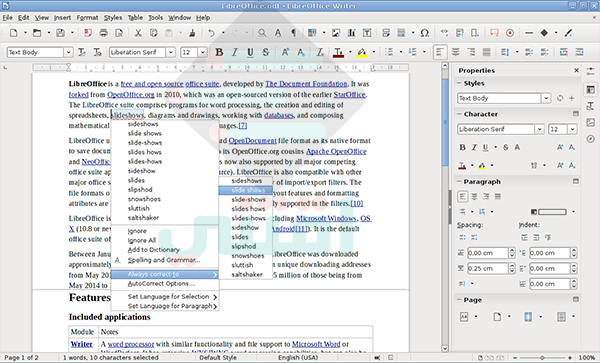Toggle Justified alignment in formatting toolbar
600x363 pixels.
click(486, 52)
